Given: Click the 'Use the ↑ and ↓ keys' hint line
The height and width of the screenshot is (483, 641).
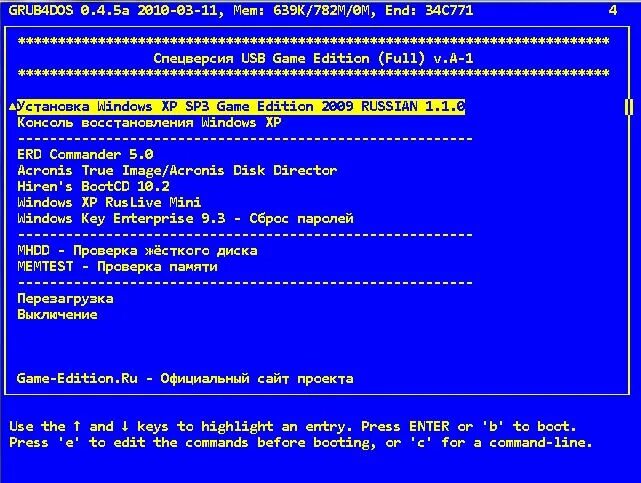Looking at the screenshot, I should [x=293, y=427].
